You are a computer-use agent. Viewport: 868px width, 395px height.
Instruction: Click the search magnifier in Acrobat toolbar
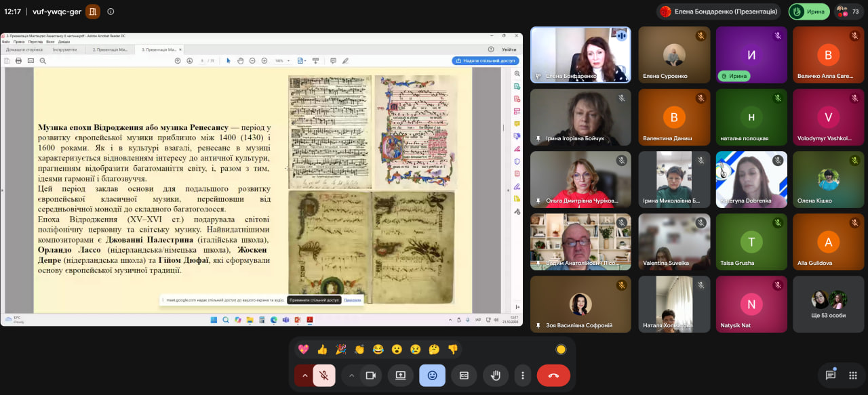(x=43, y=60)
